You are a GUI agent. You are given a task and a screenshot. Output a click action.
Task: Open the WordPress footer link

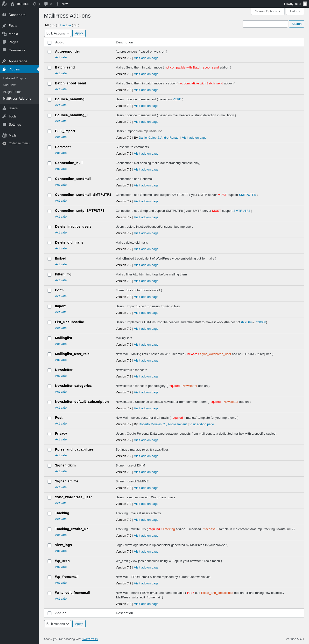click(x=90, y=639)
